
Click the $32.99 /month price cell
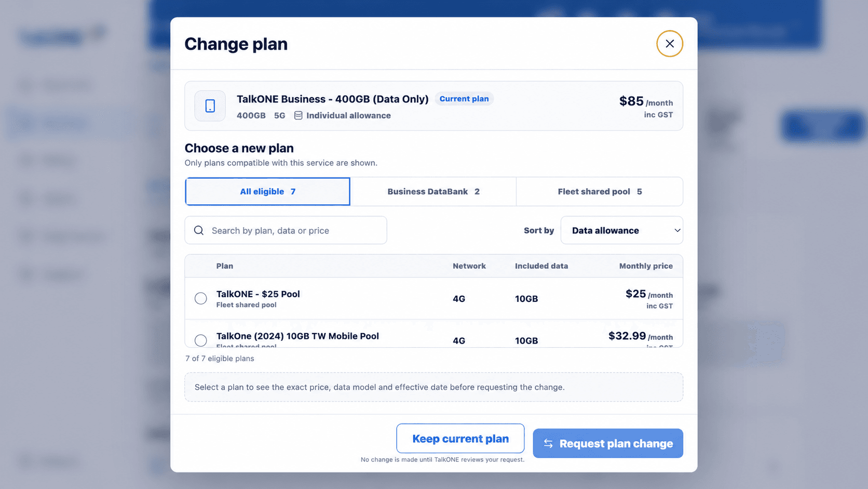641,338
